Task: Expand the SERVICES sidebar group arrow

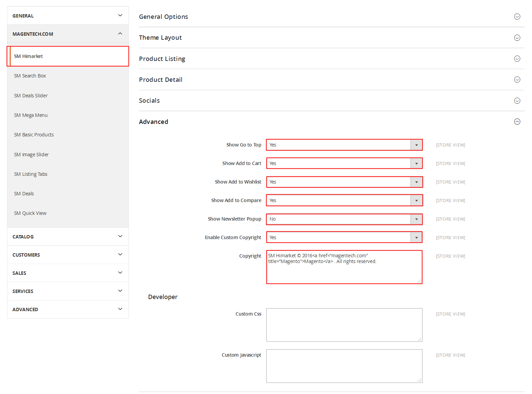Action: [120, 291]
